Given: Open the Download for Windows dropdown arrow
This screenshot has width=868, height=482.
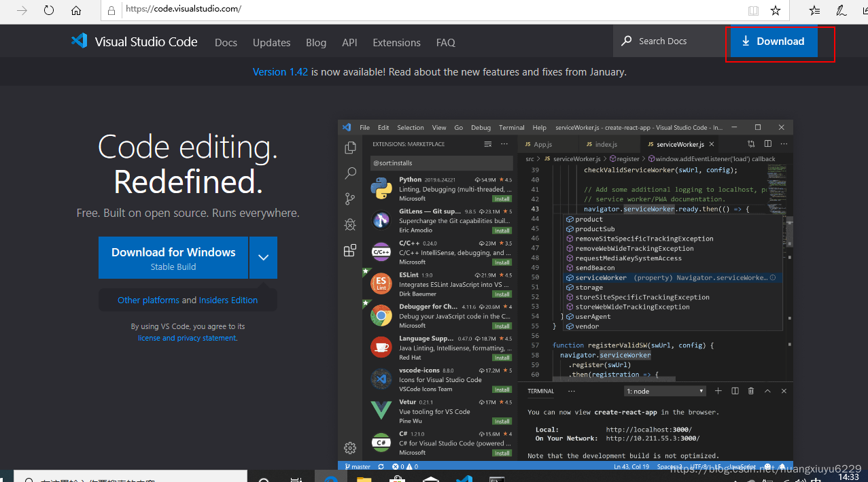Looking at the screenshot, I should point(264,258).
